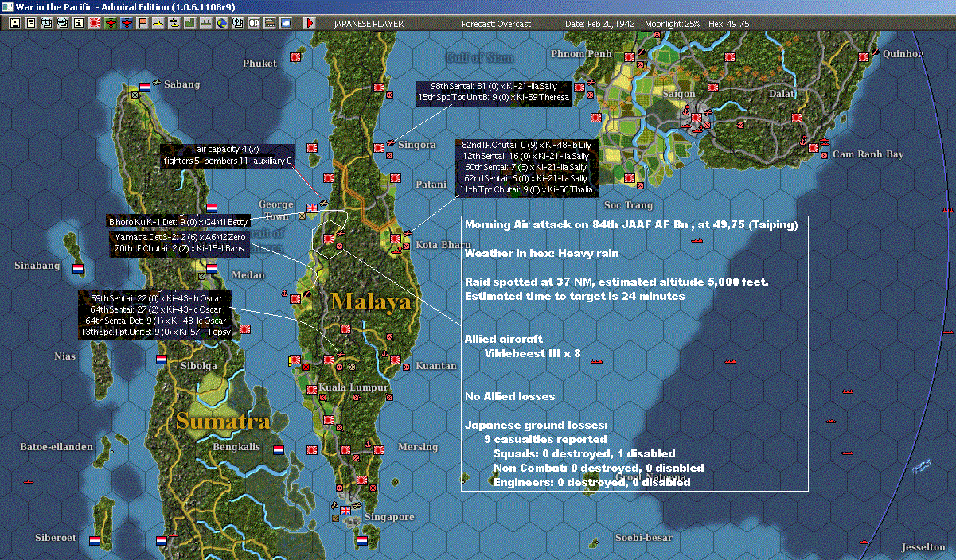Screen dimensions: 956x560
Task: Click the Soc Trang map label
Action: (x=628, y=205)
